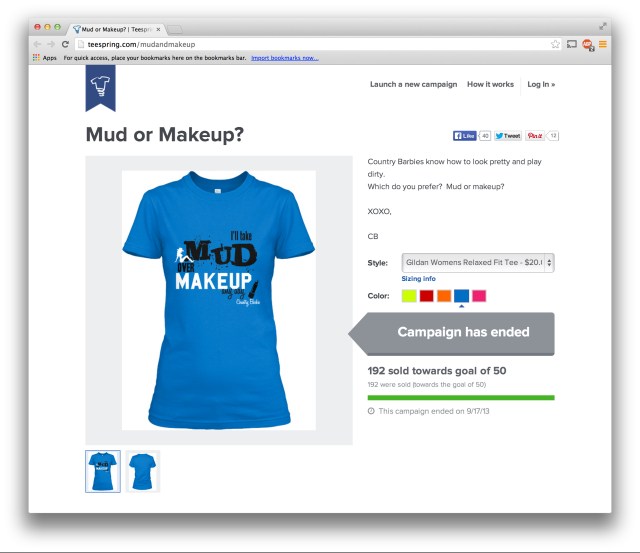Select the lime green color swatch
Screen dimensions: 640x553
[x=409, y=295]
